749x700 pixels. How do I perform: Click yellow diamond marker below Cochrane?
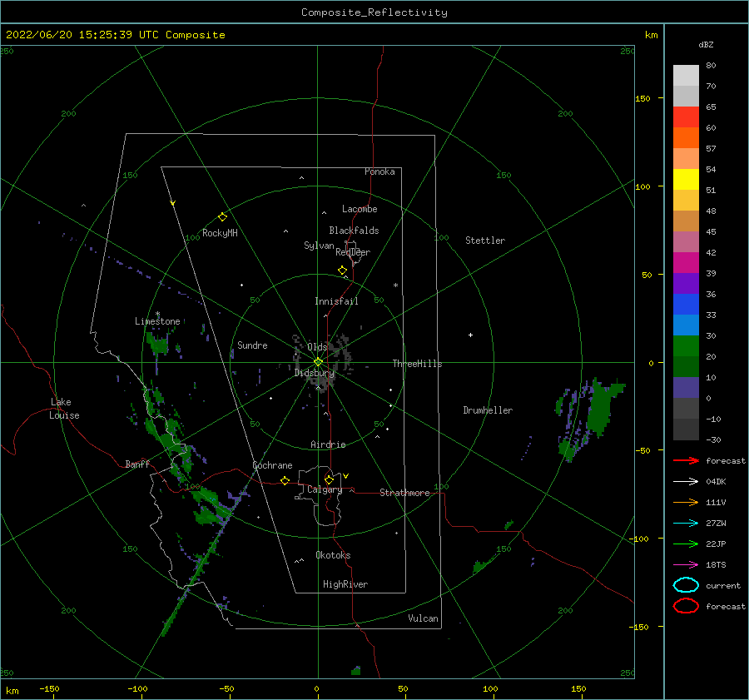(285, 481)
